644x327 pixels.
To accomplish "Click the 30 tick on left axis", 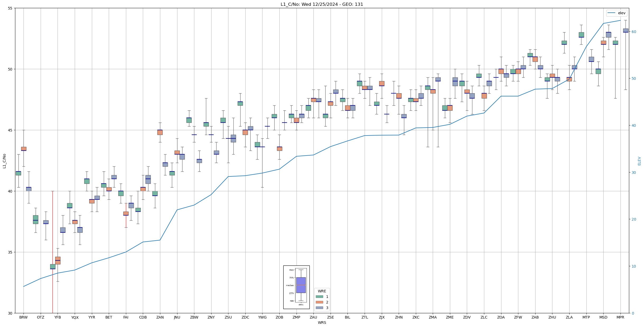I will [10, 313].
